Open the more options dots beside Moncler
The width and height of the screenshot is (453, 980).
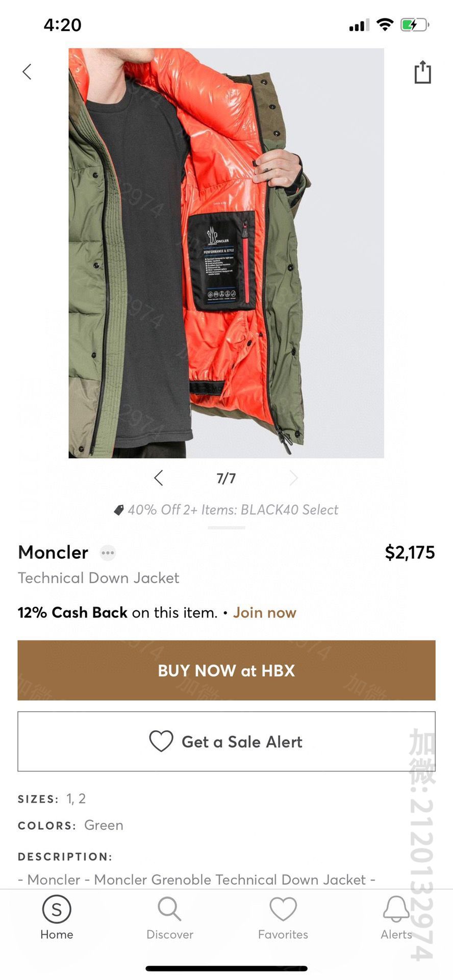click(108, 553)
